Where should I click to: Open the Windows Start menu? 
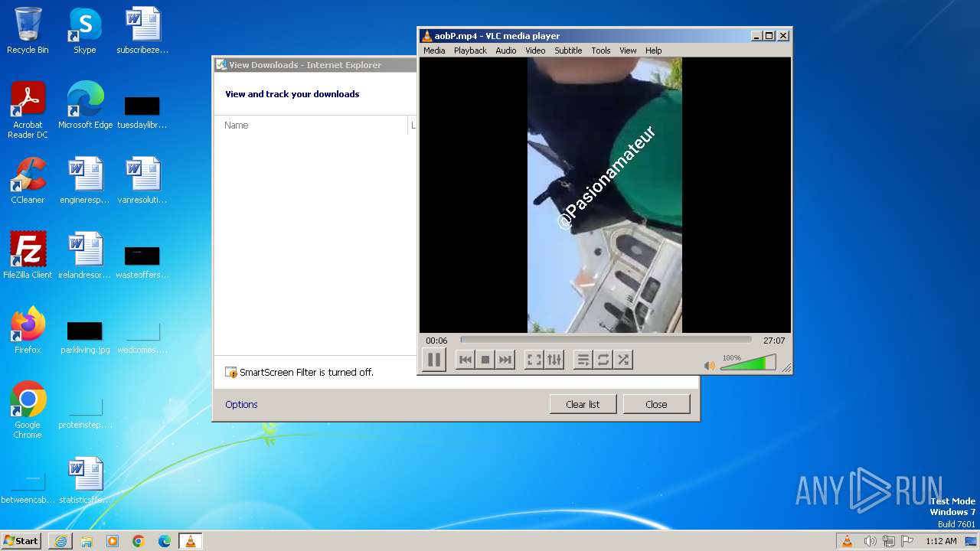(21, 540)
